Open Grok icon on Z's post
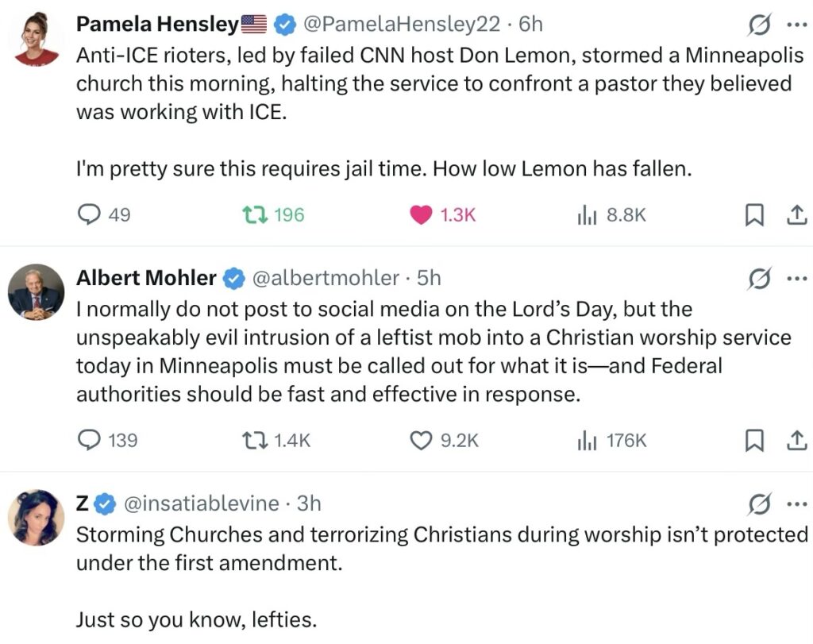The height and width of the screenshot is (644, 813). click(x=761, y=504)
